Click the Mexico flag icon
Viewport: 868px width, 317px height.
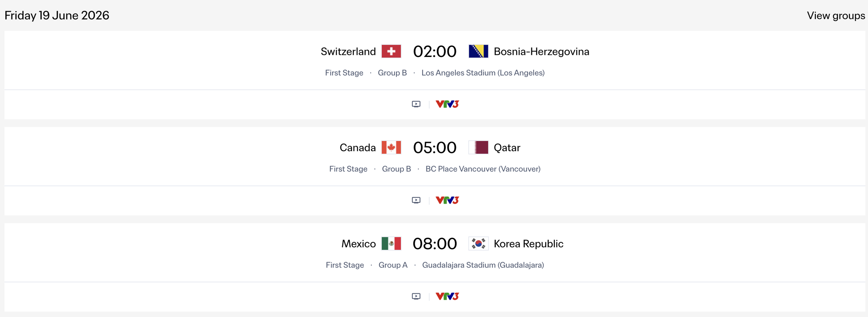point(392,243)
